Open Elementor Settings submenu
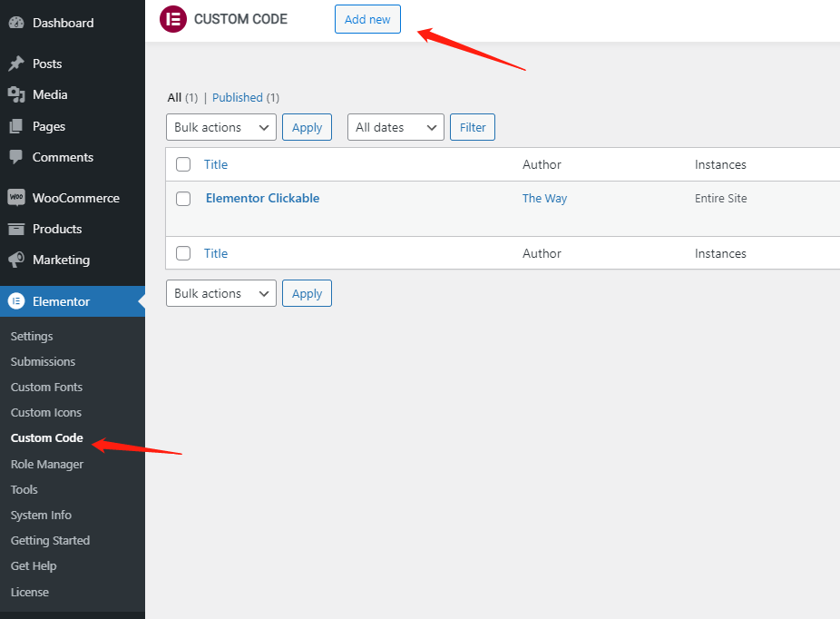The height and width of the screenshot is (619, 840). (x=32, y=336)
